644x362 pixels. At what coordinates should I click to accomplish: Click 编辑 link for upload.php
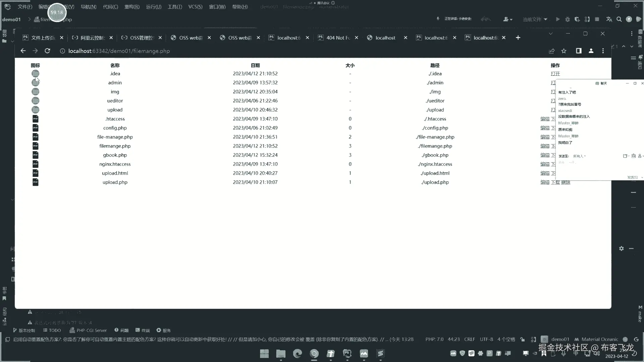(545, 182)
